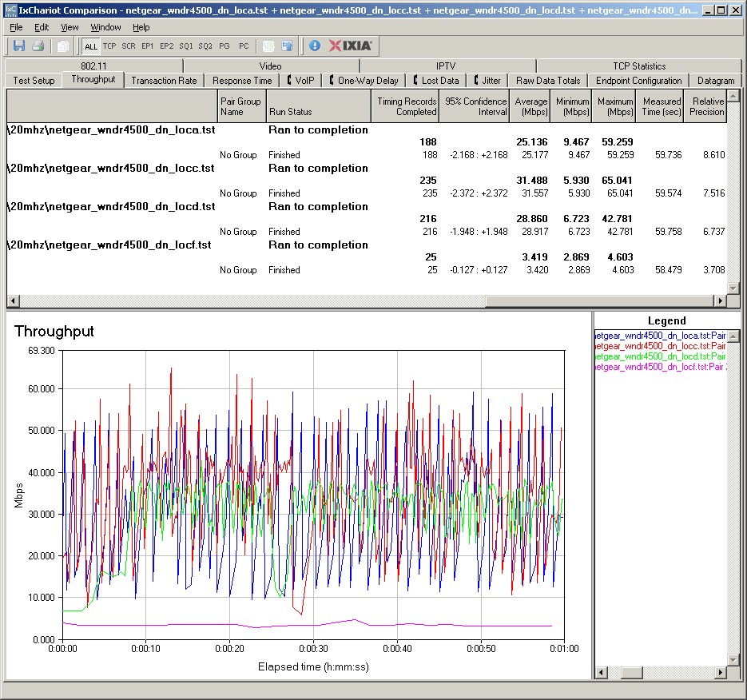This screenshot has width=747, height=700.
Task: Select the EP1 filter button
Action: click(x=148, y=46)
